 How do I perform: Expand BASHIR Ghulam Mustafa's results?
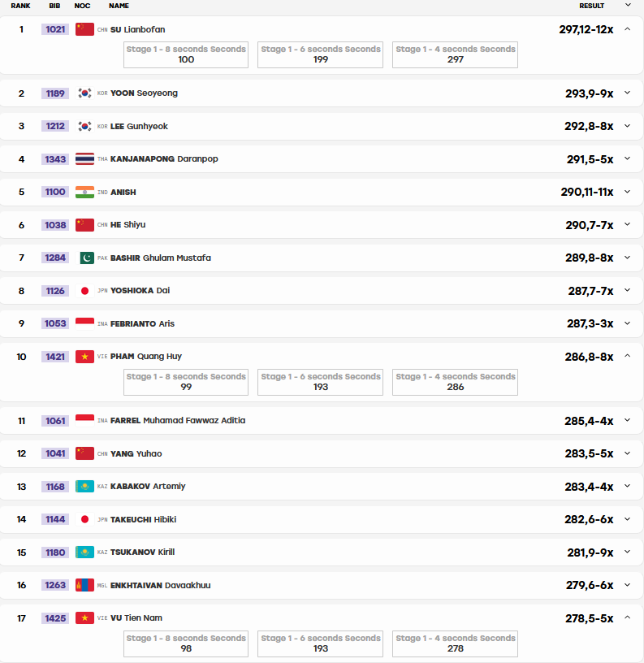(628, 258)
